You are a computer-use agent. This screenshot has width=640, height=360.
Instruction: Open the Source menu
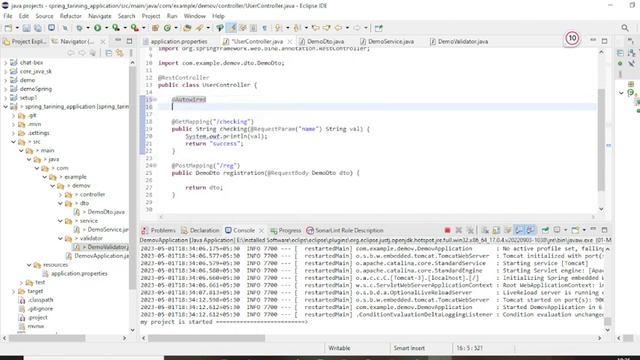coord(44,16)
